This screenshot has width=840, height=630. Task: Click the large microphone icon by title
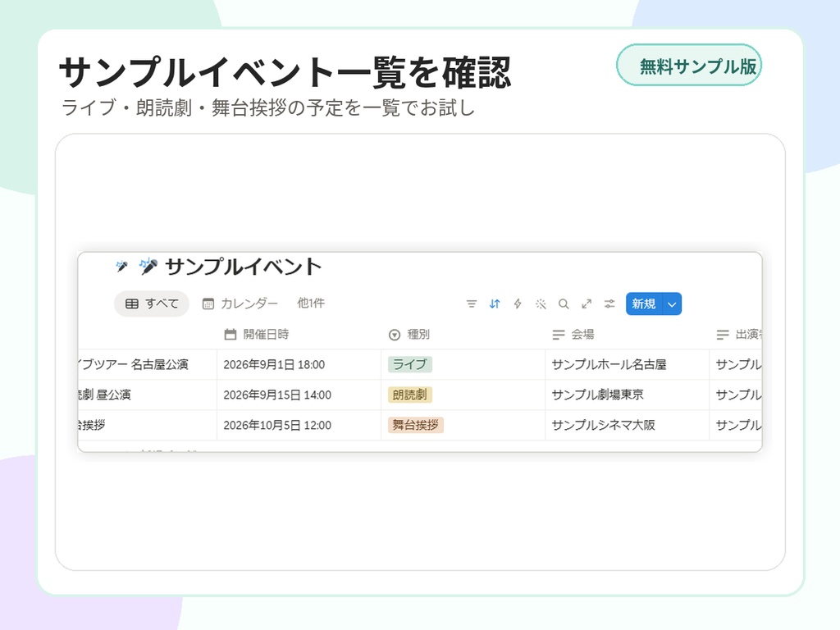point(148,266)
